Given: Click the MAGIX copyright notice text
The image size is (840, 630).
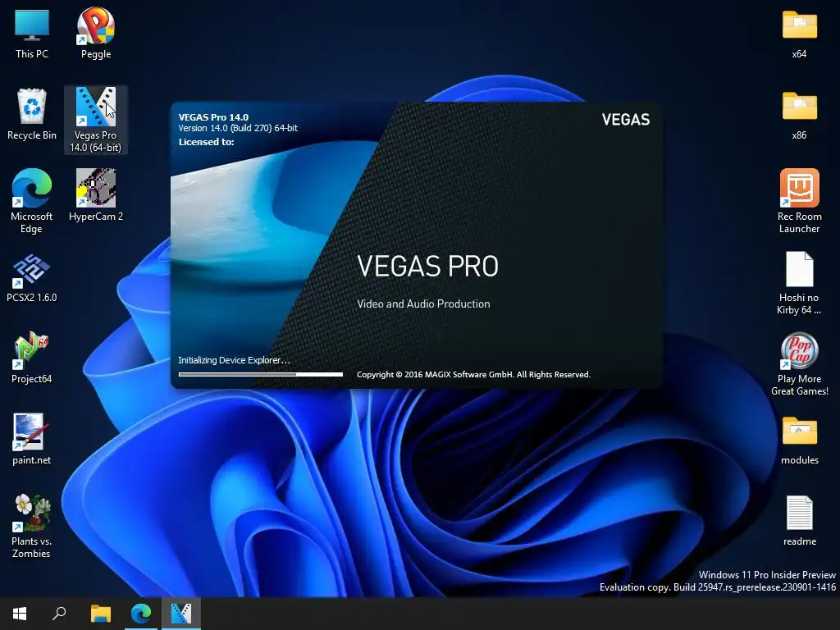Looking at the screenshot, I should pyautogui.click(x=473, y=374).
